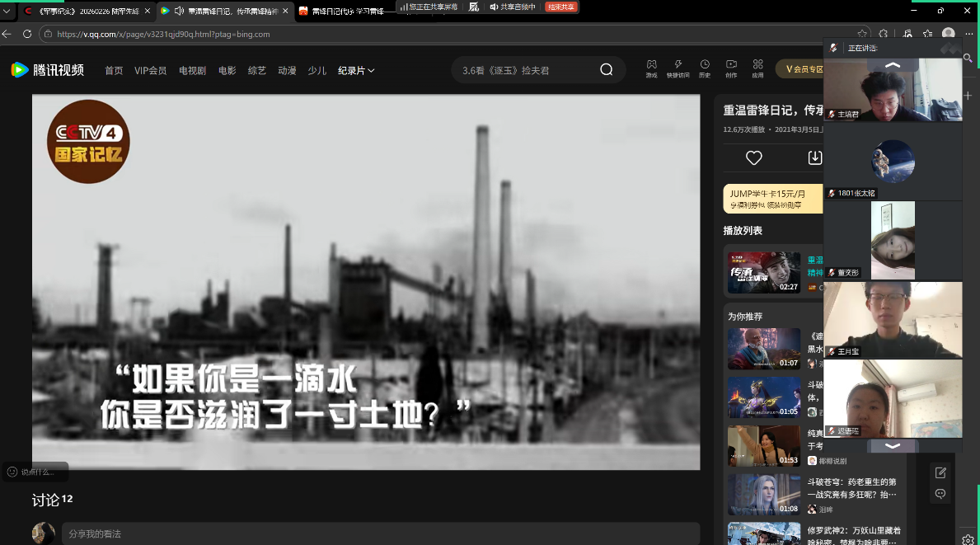Click the 分享我的看法 comment input field
Image resolution: width=980 pixels, height=545 pixels.
tap(379, 533)
